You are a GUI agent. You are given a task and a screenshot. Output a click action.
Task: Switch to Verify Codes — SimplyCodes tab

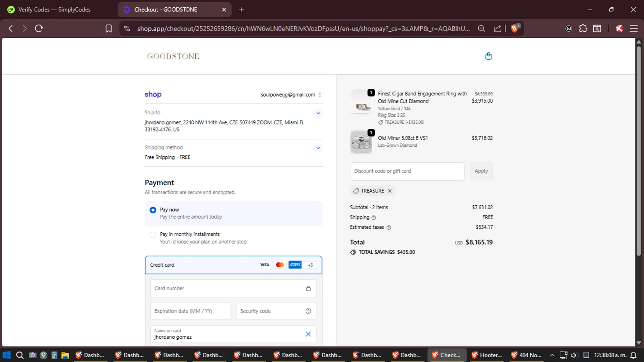pyautogui.click(x=55, y=9)
